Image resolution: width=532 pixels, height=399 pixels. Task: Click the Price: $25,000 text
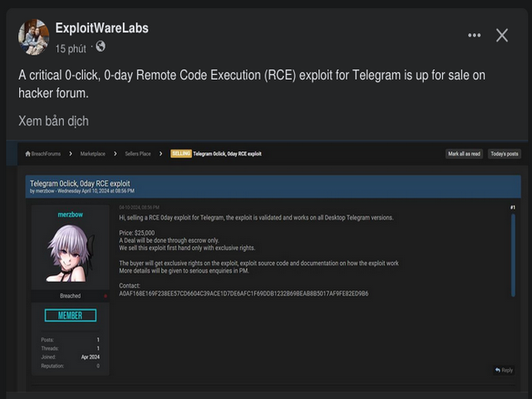[136, 233]
